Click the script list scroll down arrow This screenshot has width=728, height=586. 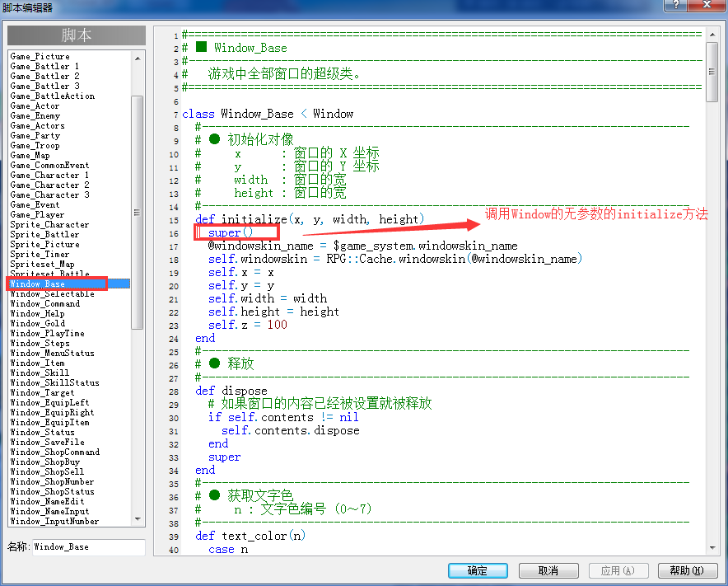(138, 519)
